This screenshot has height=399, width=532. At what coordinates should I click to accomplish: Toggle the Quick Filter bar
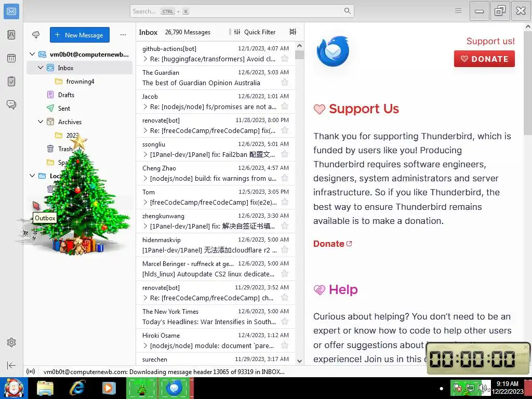256,32
